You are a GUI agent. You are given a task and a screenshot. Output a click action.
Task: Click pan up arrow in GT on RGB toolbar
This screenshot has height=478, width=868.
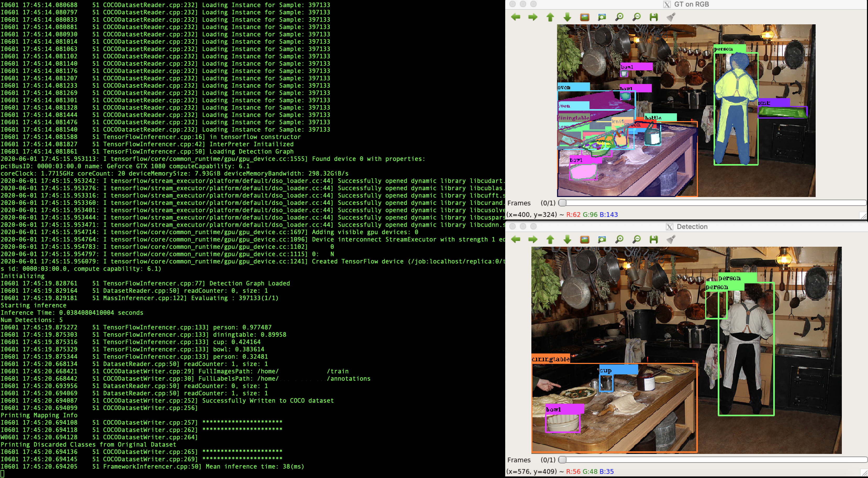[x=550, y=17]
